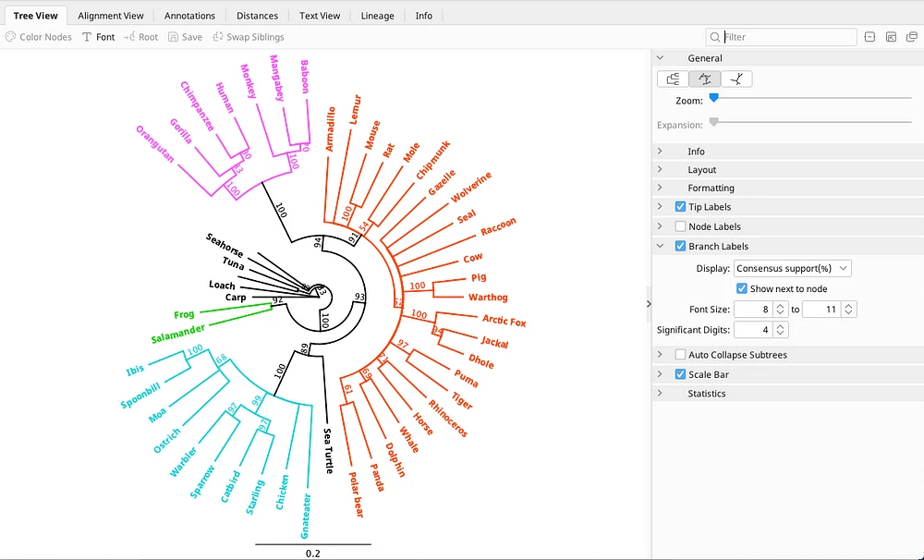Switch to the Alignment View tab

[111, 16]
